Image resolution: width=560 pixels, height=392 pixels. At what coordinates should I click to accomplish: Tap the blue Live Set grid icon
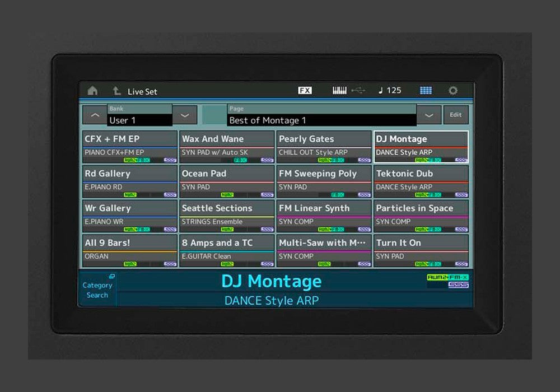(426, 91)
